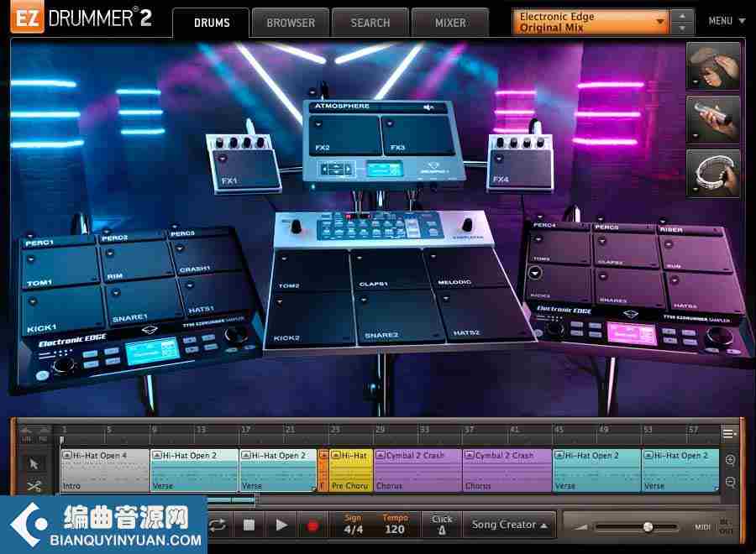Select previous preset with up arrow
756x554 pixels.
click(682, 15)
